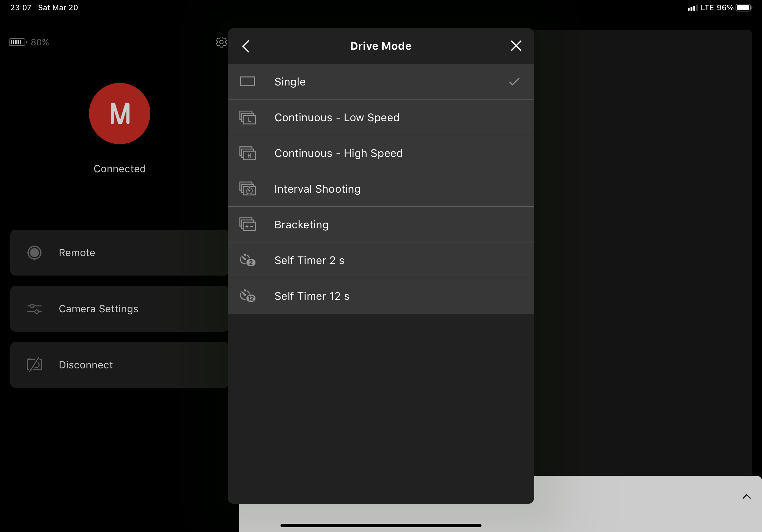This screenshot has height=532, width=762.
Task: Close the Drive Mode panel
Action: [x=516, y=46]
